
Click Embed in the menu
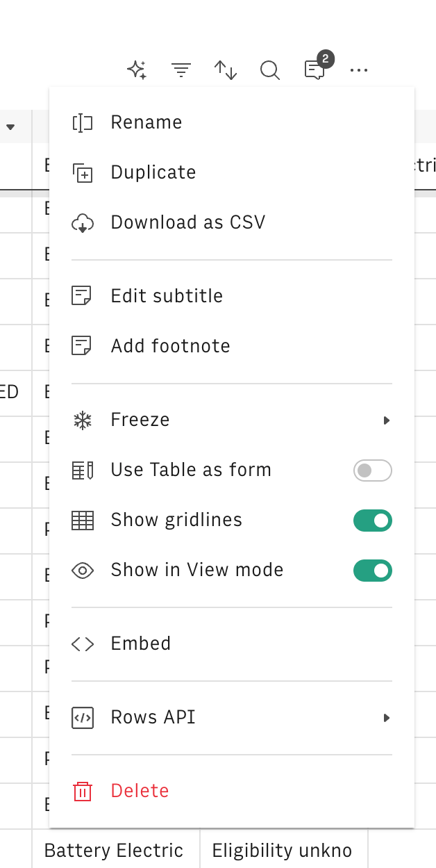pos(140,644)
